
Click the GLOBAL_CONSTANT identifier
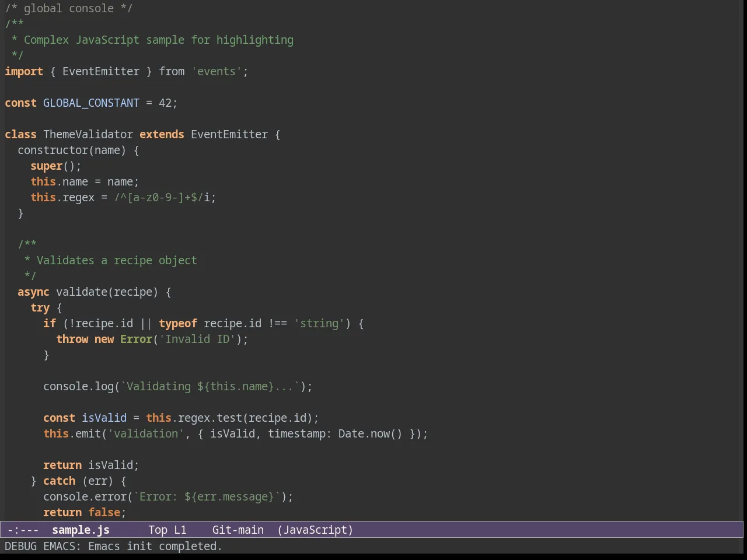[x=91, y=103]
